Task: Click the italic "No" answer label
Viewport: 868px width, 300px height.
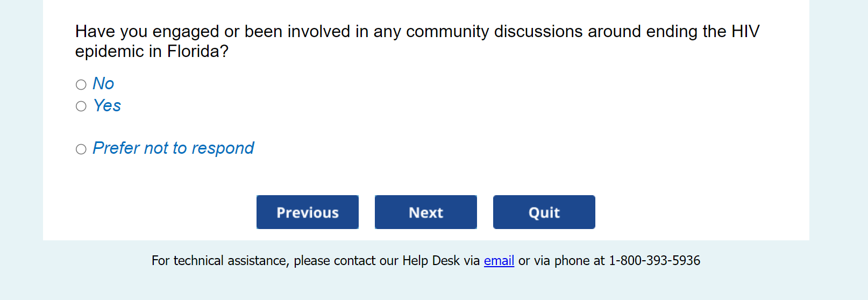Action: pos(103,83)
